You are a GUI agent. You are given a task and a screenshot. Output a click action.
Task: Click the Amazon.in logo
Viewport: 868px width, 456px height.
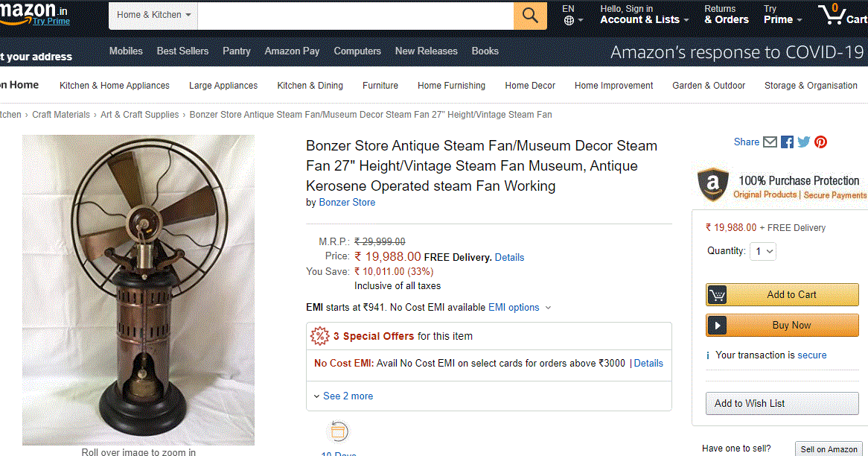coord(28,11)
